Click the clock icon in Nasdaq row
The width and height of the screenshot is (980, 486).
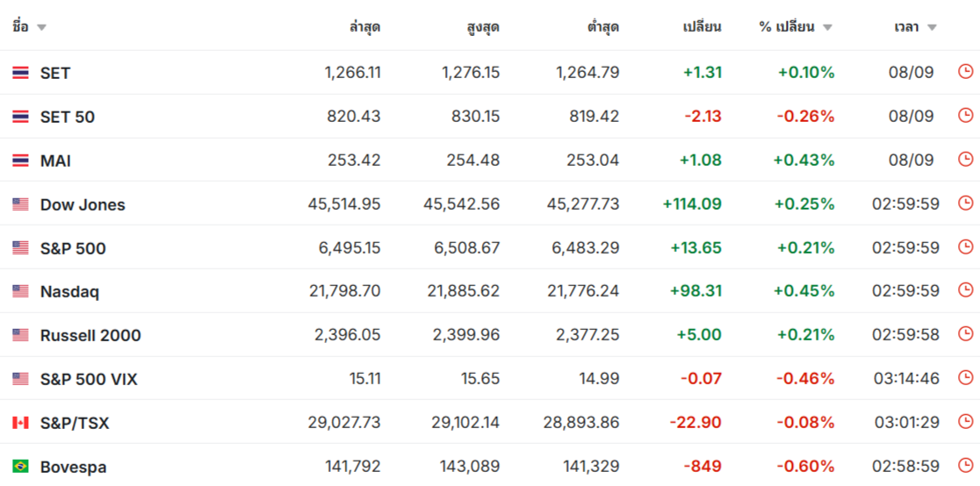point(966,290)
